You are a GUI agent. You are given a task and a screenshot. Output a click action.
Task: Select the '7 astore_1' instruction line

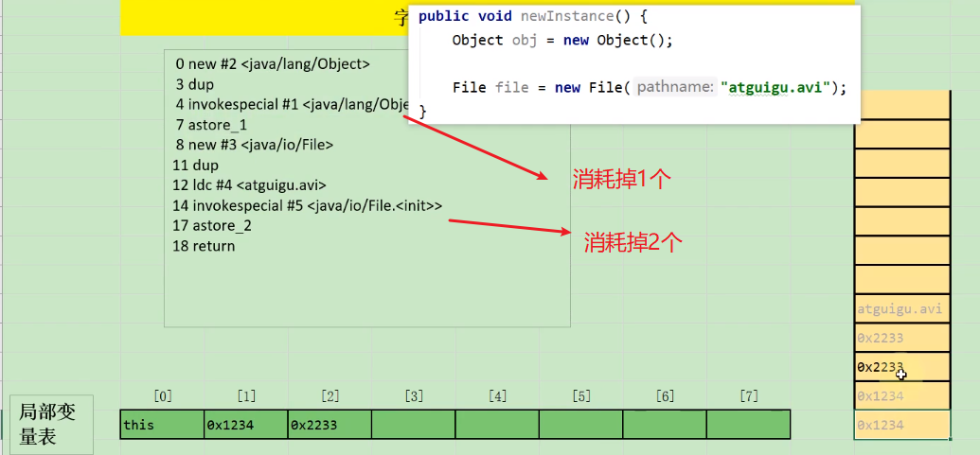click(211, 125)
